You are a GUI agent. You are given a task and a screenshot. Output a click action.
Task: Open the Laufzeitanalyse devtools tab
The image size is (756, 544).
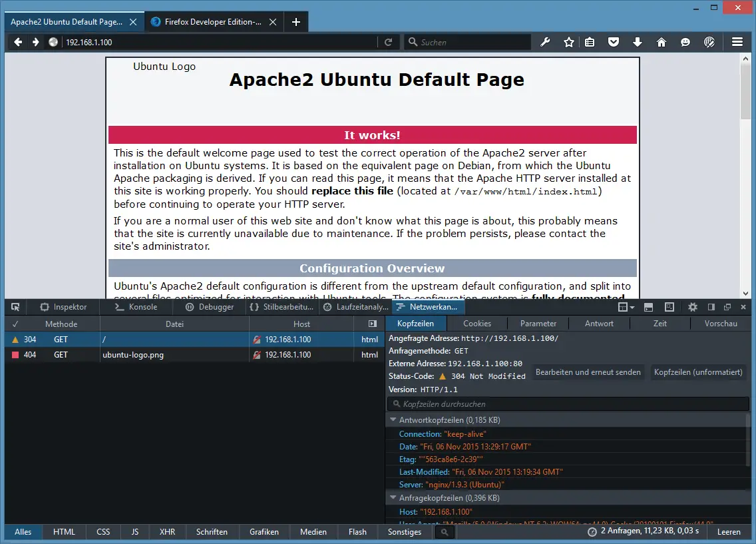(356, 307)
